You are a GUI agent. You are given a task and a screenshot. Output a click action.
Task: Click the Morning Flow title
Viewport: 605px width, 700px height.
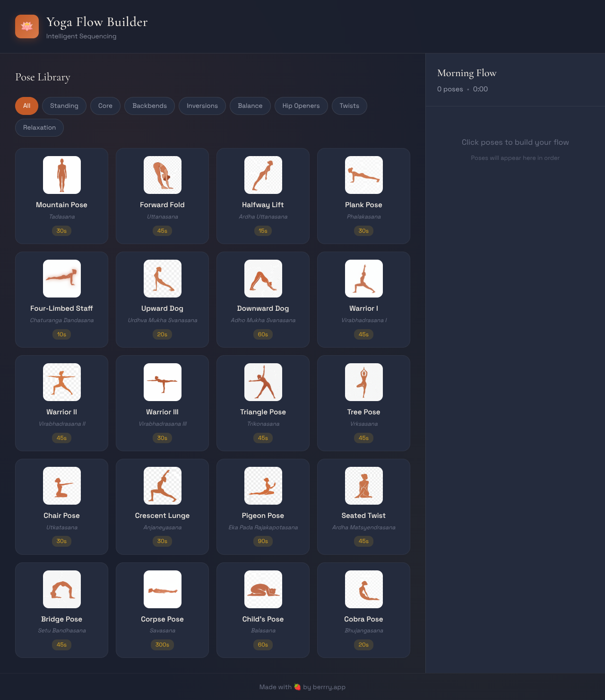click(467, 73)
